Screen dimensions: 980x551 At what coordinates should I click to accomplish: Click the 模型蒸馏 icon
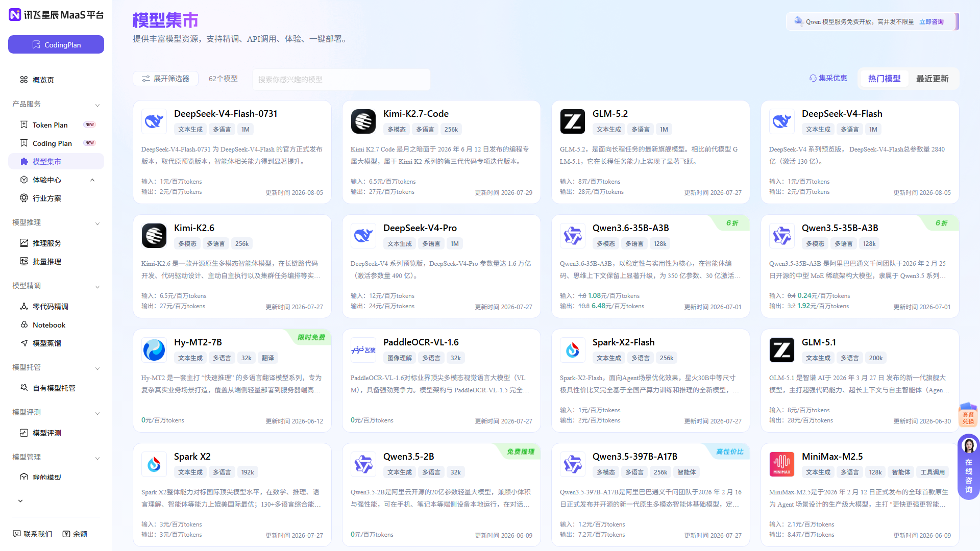24,343
